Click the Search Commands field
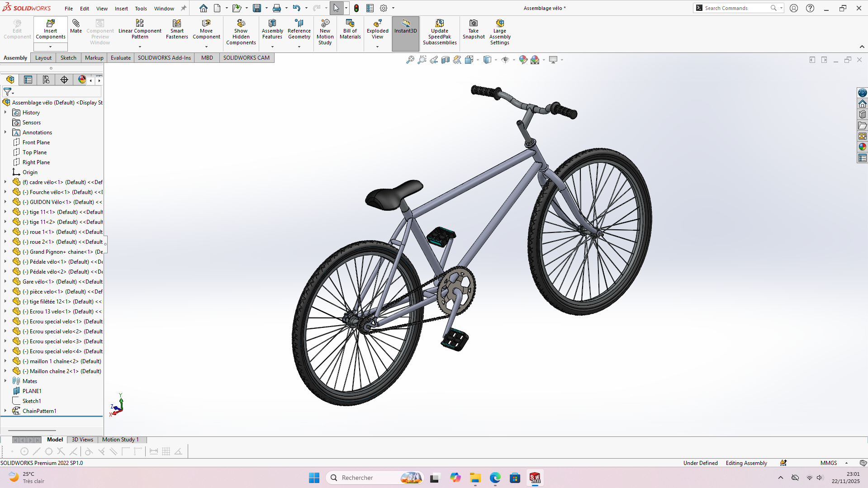Screen dimensions: 868x488 coord(737,8)
